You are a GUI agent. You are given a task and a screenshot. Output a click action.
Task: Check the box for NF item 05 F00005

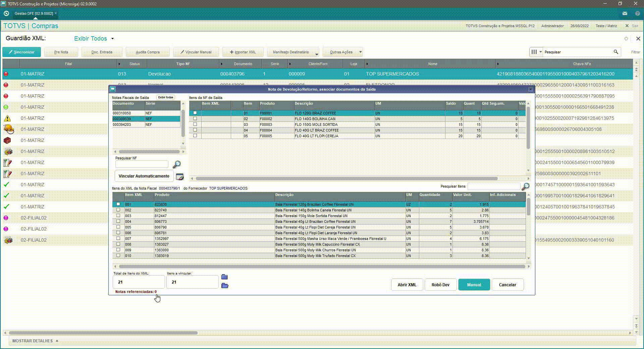pos(195,136)
